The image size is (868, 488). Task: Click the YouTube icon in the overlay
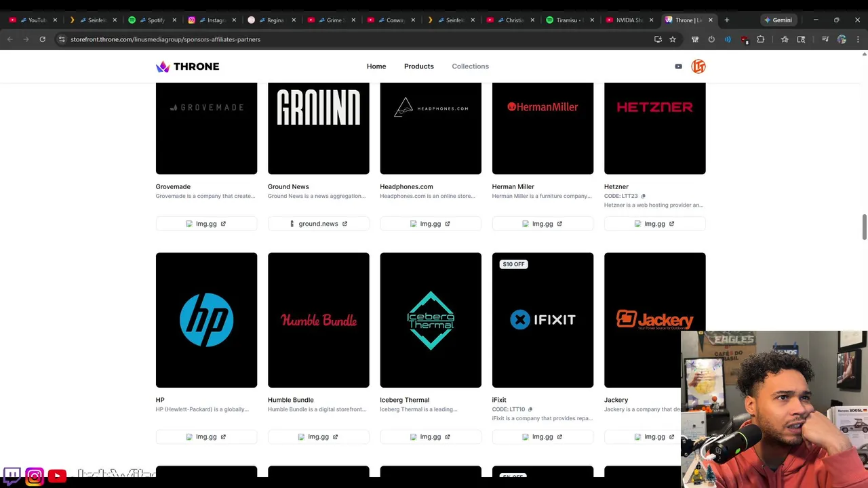[57, 476]
